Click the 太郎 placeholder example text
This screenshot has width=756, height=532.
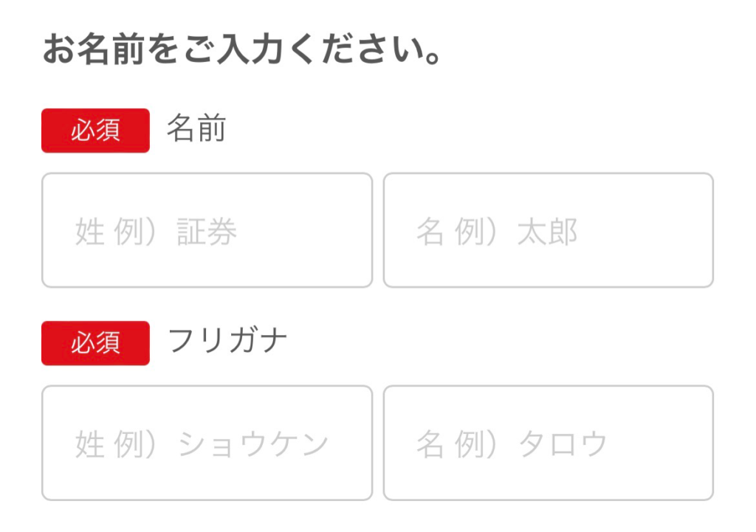(548, 232)
